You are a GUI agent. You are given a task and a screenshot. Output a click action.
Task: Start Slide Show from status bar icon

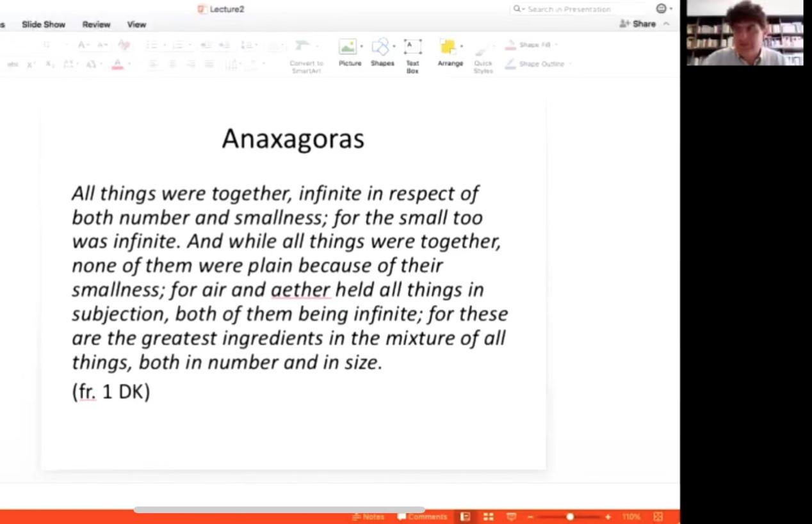tap(511, 517)
